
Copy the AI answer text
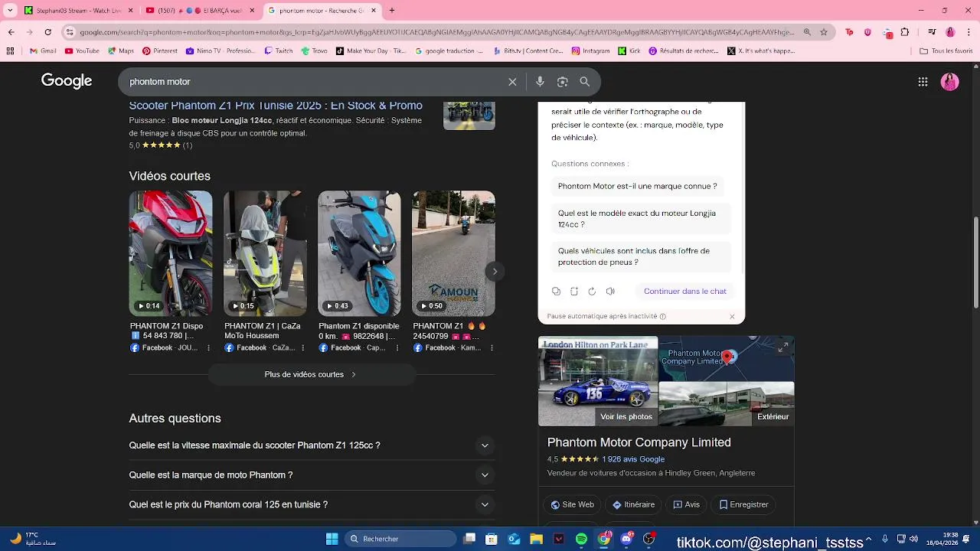(556, 292)
